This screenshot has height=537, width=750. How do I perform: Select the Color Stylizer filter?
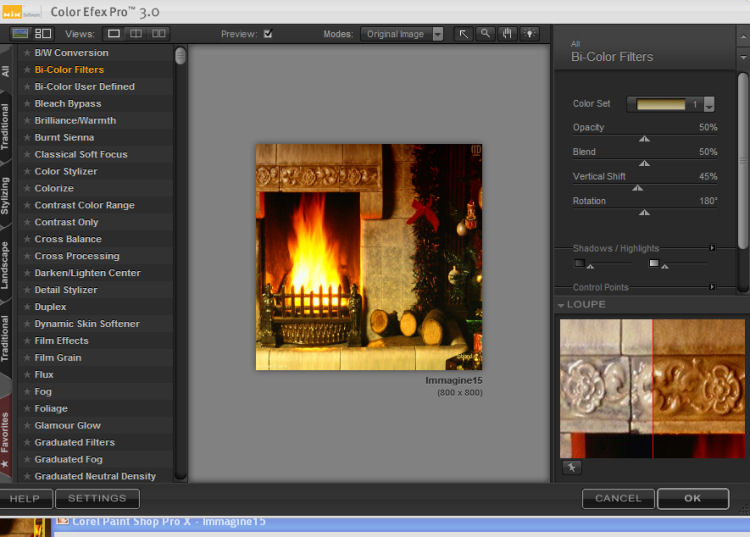pos(66,171)
